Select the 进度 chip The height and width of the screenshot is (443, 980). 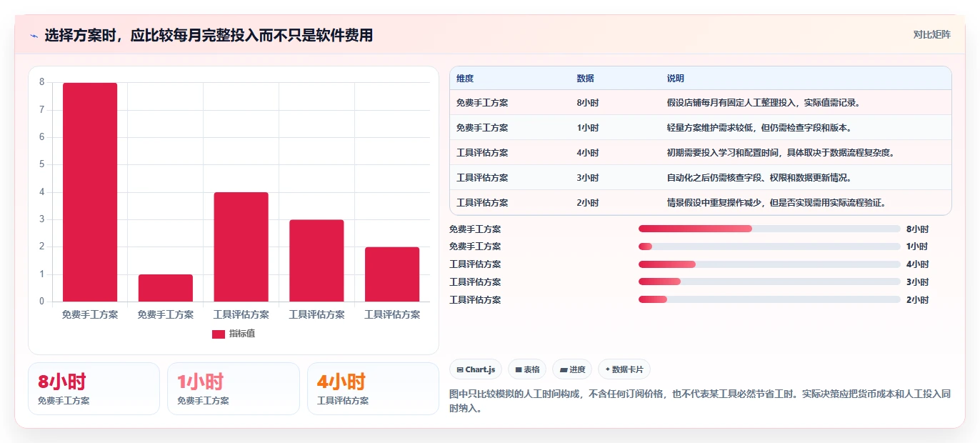pos(572,369)
